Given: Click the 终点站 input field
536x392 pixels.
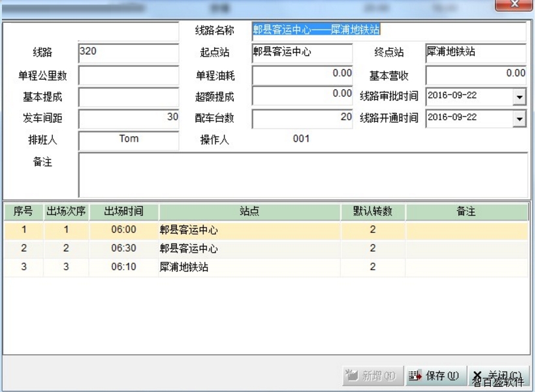Looking at the screenshot, I should tap(476, 53).
